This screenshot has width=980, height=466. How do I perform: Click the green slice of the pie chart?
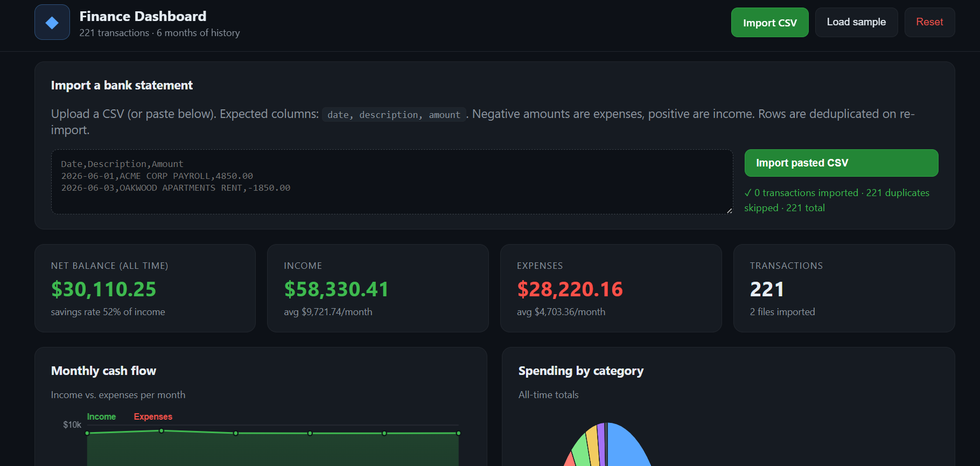[x=582, y=451]
